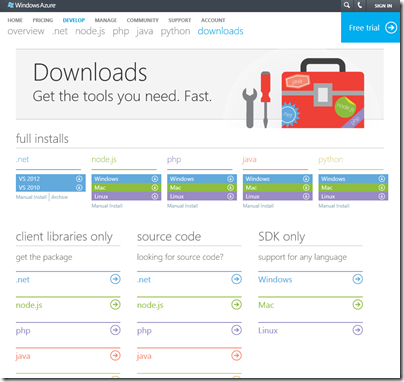Click the Mac link under SDK only

click(266, 305)
